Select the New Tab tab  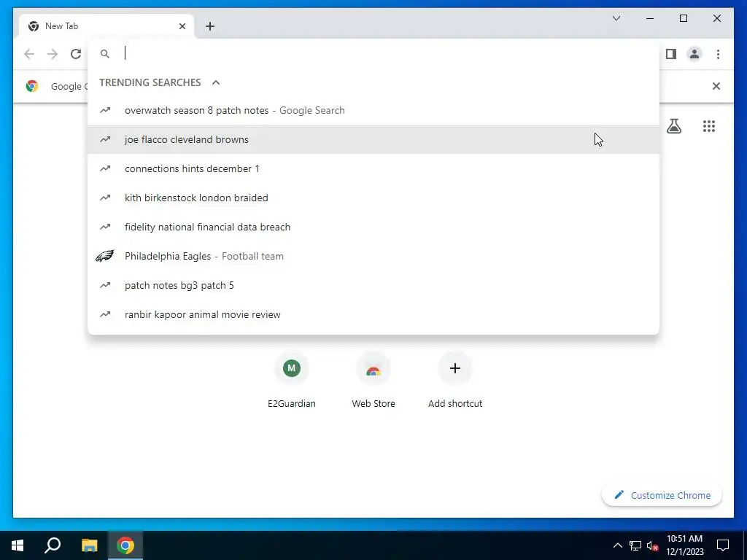coord(107,26)
